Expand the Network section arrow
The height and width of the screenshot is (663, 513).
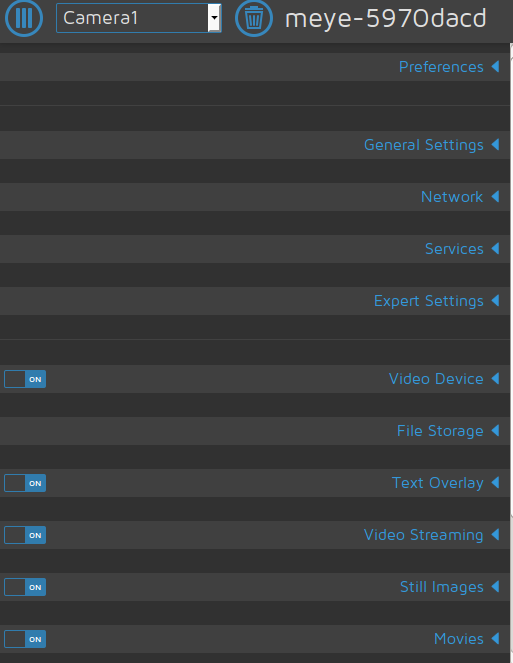pos(495,197)
